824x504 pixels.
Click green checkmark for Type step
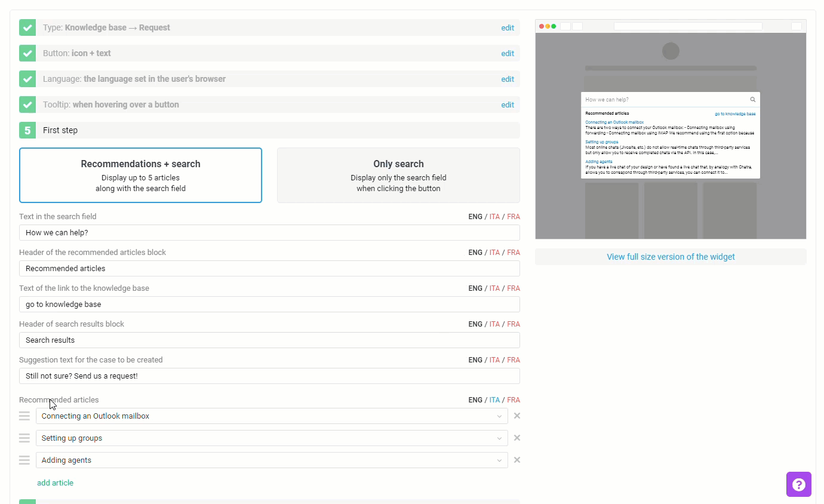tap(27, 27)
